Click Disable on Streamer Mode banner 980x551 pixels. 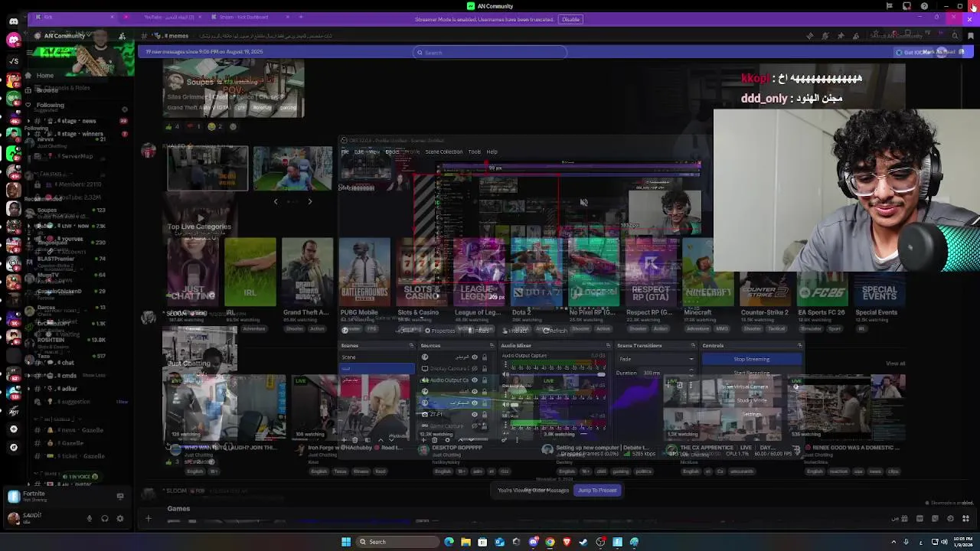coord(570,19)
